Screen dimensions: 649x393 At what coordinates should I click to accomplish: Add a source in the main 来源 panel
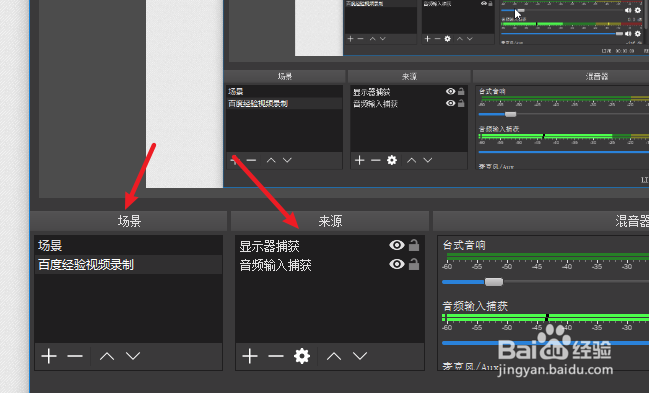coord(250,356)
